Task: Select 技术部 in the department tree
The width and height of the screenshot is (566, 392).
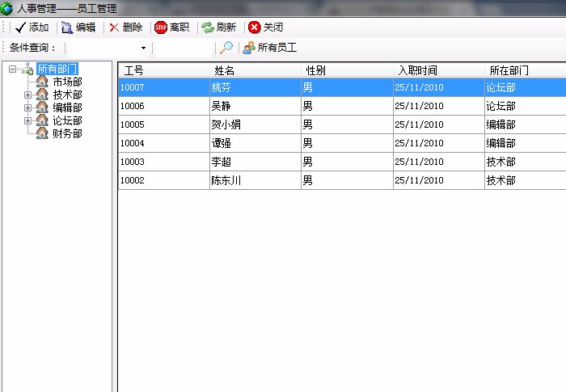Action: click(67, 95)
